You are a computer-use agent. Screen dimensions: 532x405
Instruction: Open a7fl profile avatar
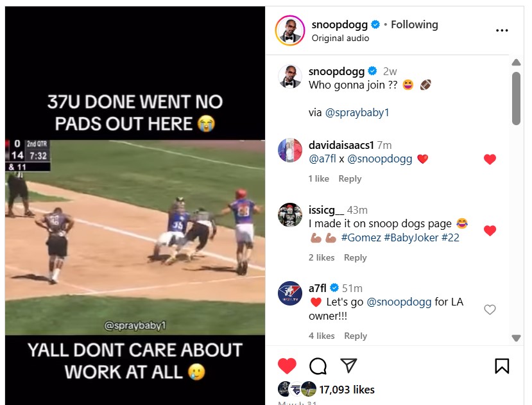pos(290,293)
